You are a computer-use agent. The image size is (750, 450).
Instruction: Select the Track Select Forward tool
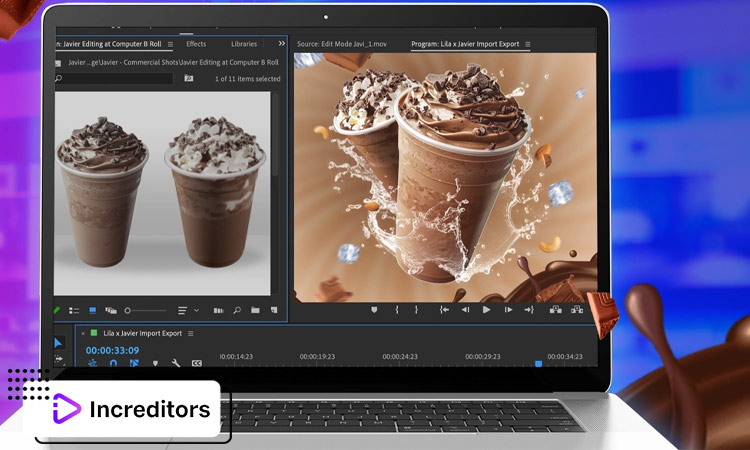tap(58, 358)
